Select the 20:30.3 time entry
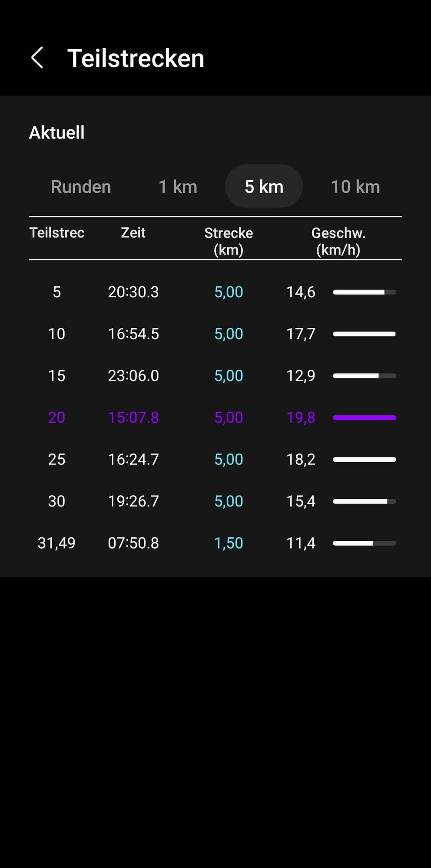The height and width of the screenshot is (868, 431). 133,292
